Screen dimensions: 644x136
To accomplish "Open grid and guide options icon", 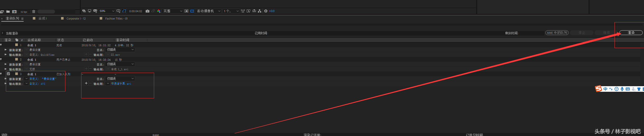I will 118,11.
